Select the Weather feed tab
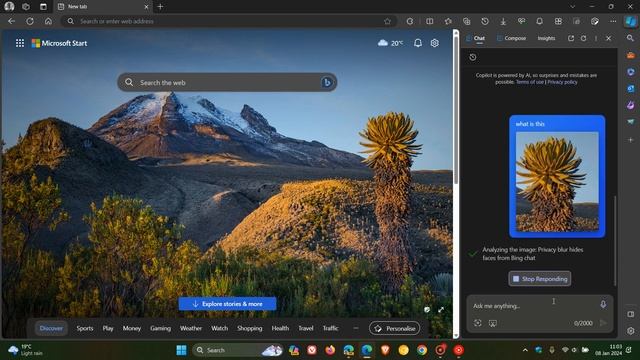This screenshot has width=640, height=360. tap(191, 328)
